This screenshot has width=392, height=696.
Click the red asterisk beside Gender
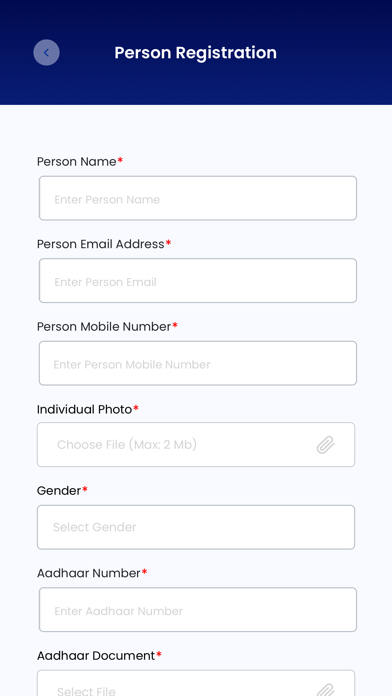point(85,490)
